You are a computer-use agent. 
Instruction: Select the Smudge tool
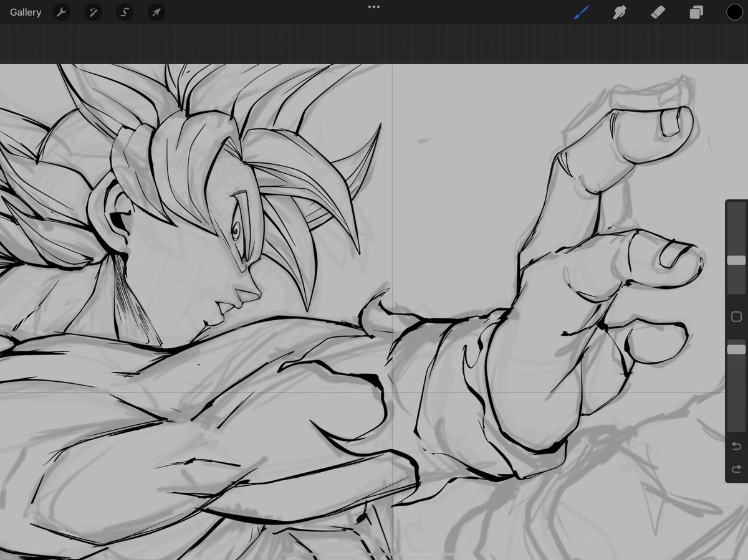click(619, 12)
